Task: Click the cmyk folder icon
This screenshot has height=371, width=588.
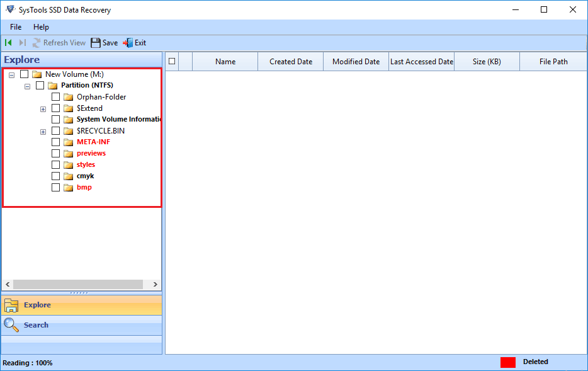Action: click(68, 176)
